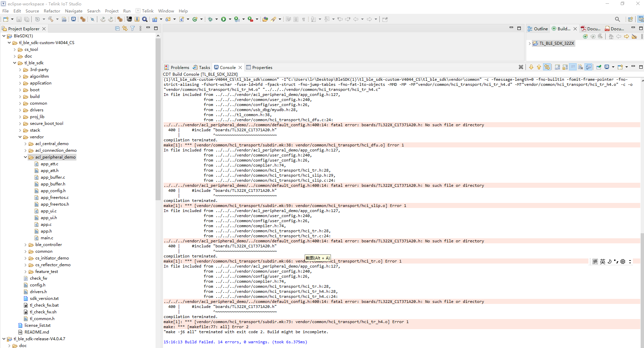
Task: Select main.c in Project Explorer
Action: (x=47, y=238)
